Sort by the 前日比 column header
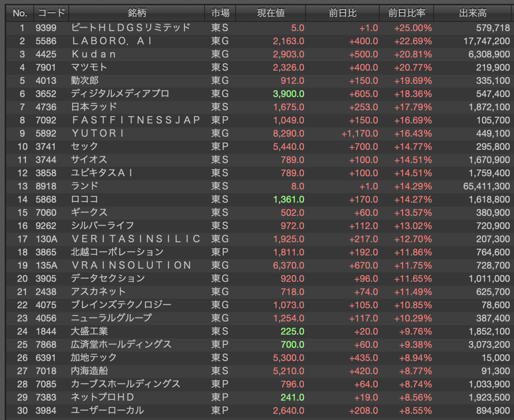Viewport: 514px width, 420px height. coord(343,13)
